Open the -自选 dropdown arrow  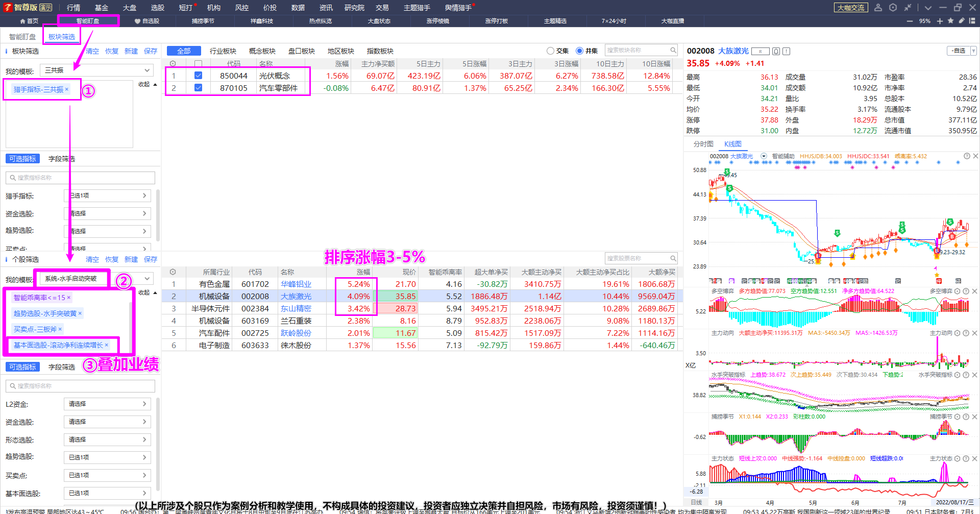coord(973,51)
